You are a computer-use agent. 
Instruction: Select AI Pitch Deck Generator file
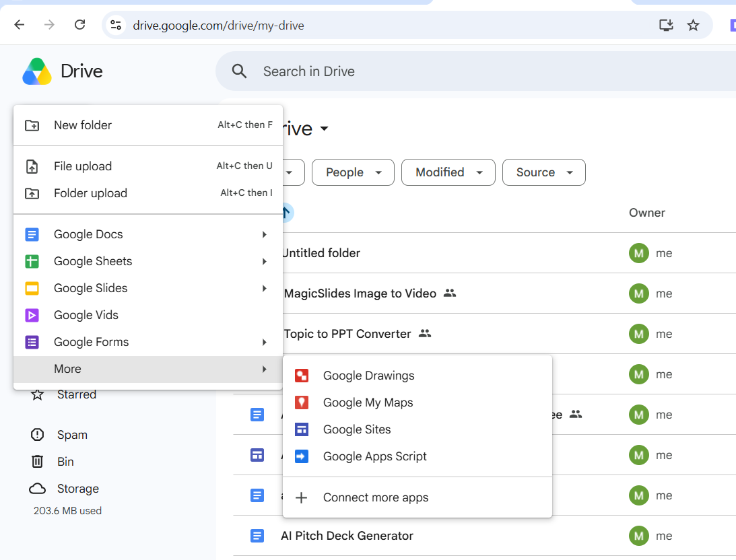click(x=347, y=536)
